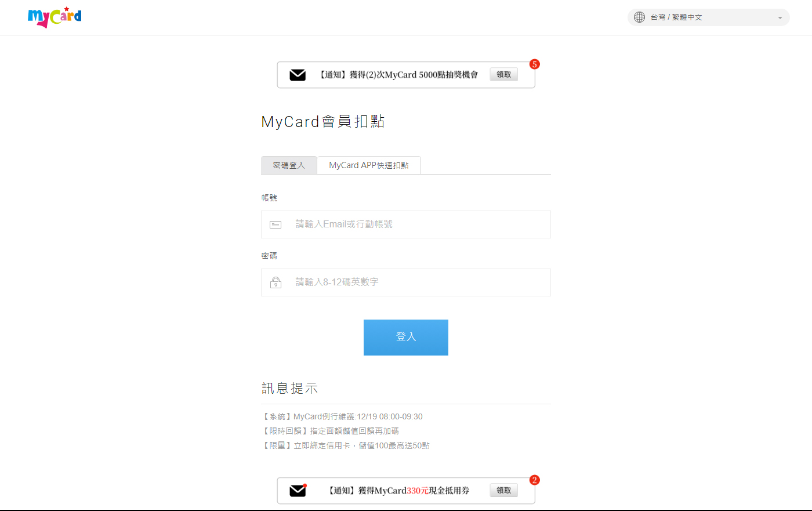Switch to MyCard APP快速扣點 tab
The width and height of the screenshot is (812, 511).
tap(369, 165)
